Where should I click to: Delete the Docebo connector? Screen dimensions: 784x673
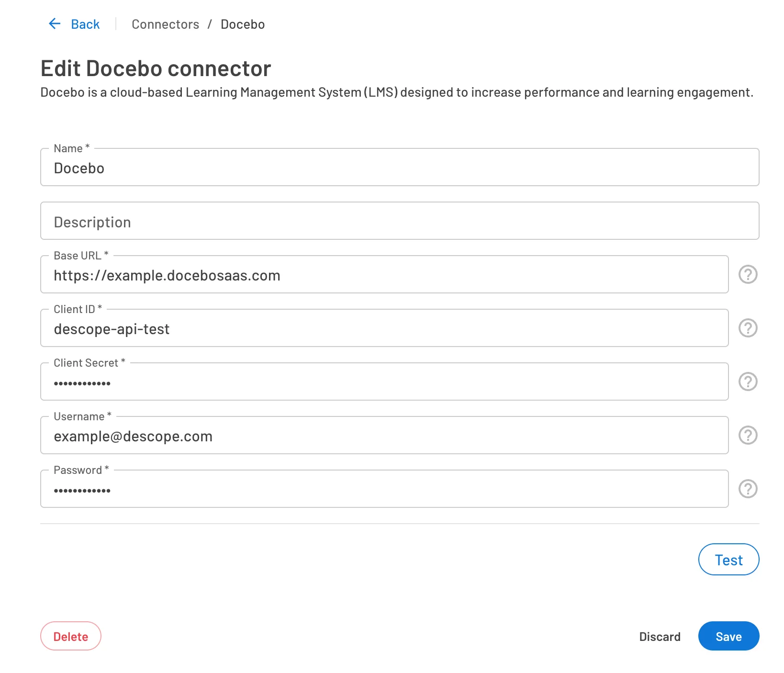coord(71,636)
